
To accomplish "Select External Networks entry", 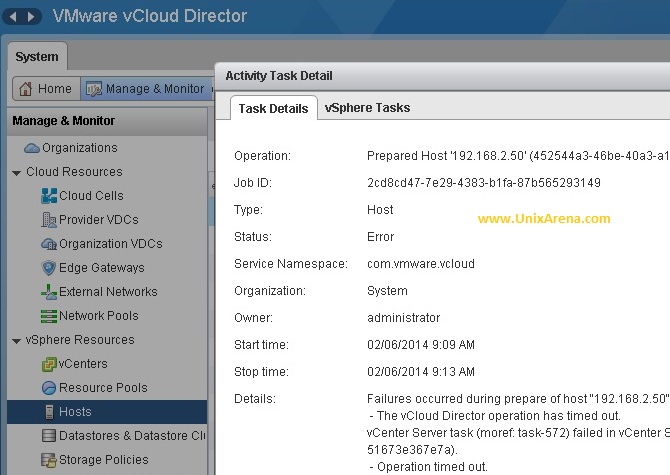I will click(x=108, y=292).
